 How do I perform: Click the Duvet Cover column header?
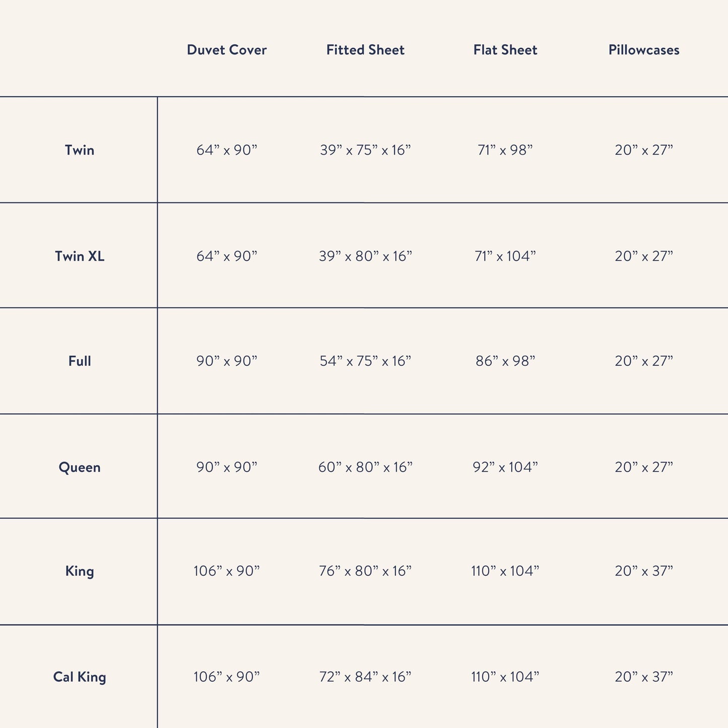pos(227,50)
